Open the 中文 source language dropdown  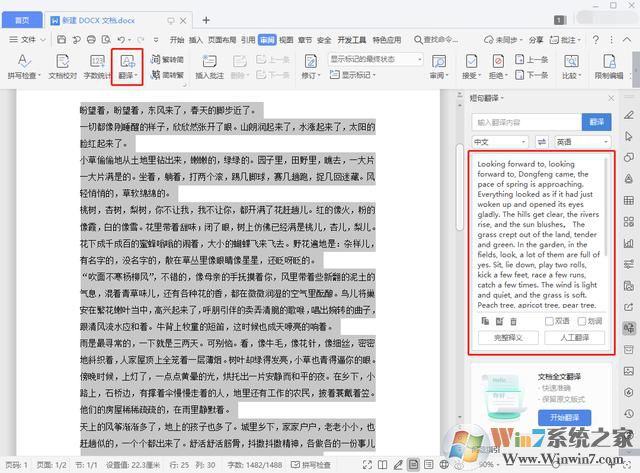[x=501, y=142]
